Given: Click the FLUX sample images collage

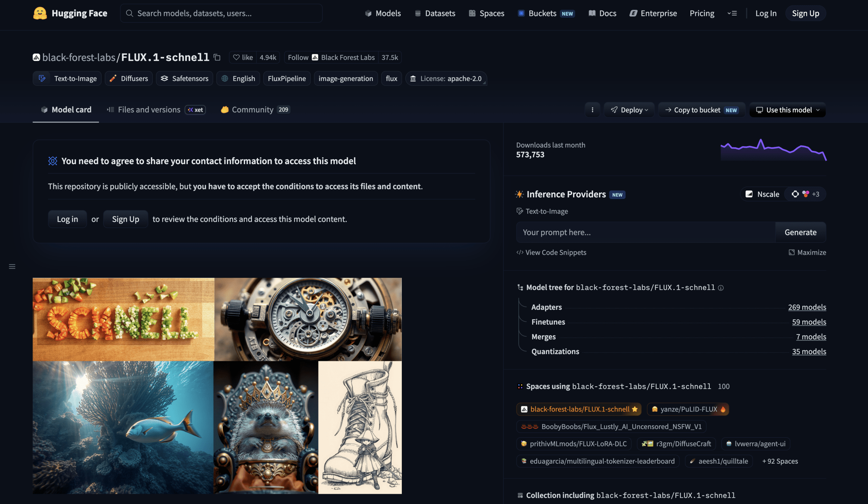Looking at the screenshot, I should click(x=217, y=386).
